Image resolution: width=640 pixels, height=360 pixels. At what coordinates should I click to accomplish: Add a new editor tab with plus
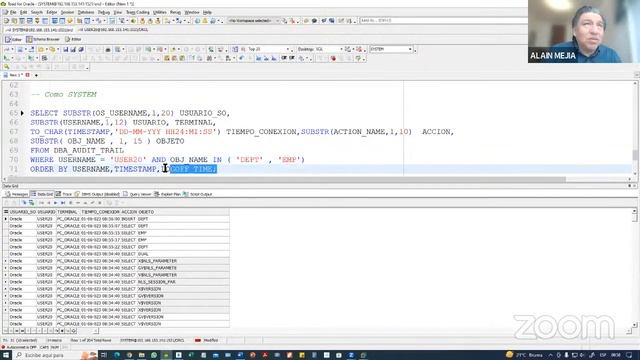point(36,76)
